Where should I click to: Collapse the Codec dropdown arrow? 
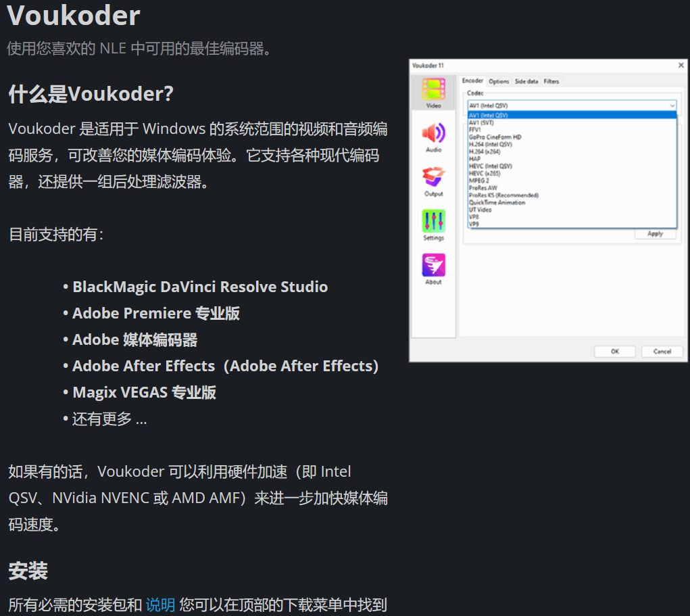[x=672, y=105]
